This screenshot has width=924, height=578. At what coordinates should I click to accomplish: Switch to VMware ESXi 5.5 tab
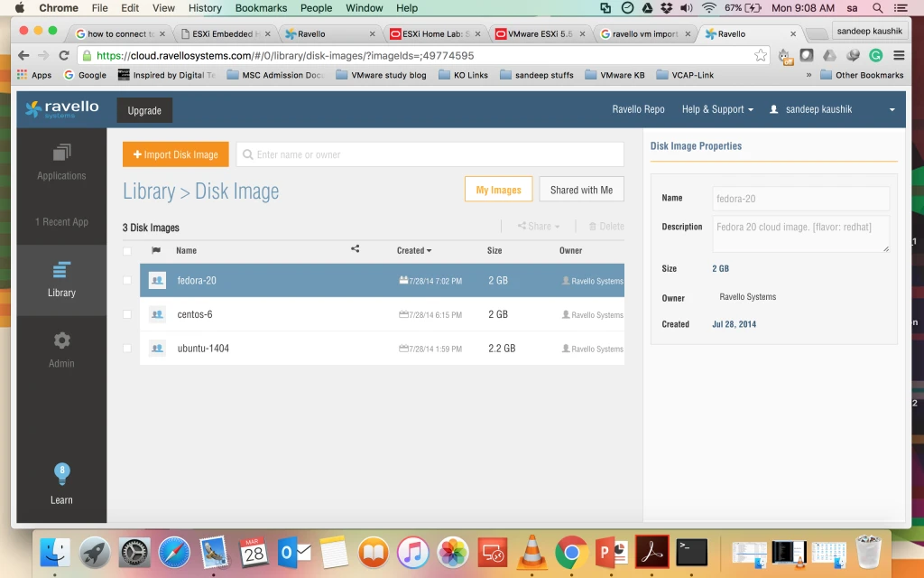click(x=541, y=33)
